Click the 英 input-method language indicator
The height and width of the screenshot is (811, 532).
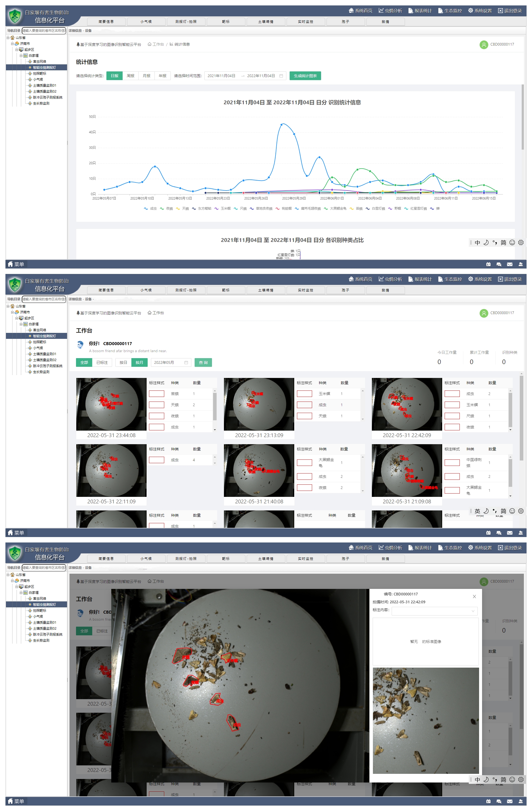click(477, 511)
